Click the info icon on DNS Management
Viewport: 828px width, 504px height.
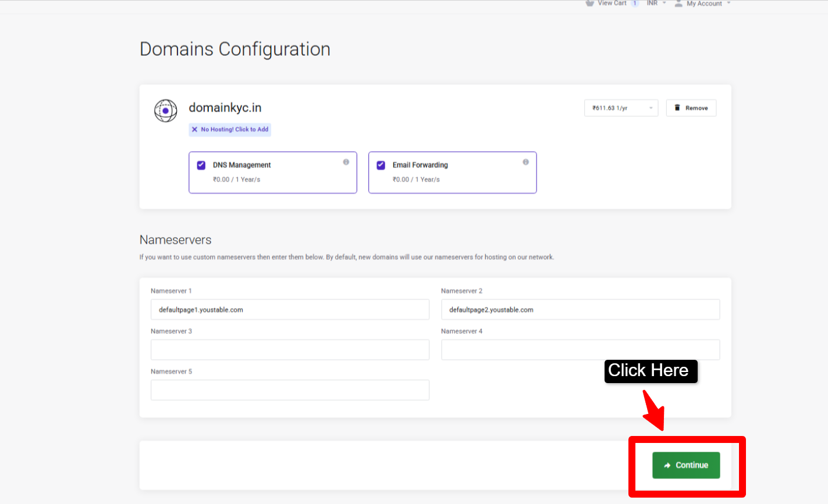(x=346, y=162)
